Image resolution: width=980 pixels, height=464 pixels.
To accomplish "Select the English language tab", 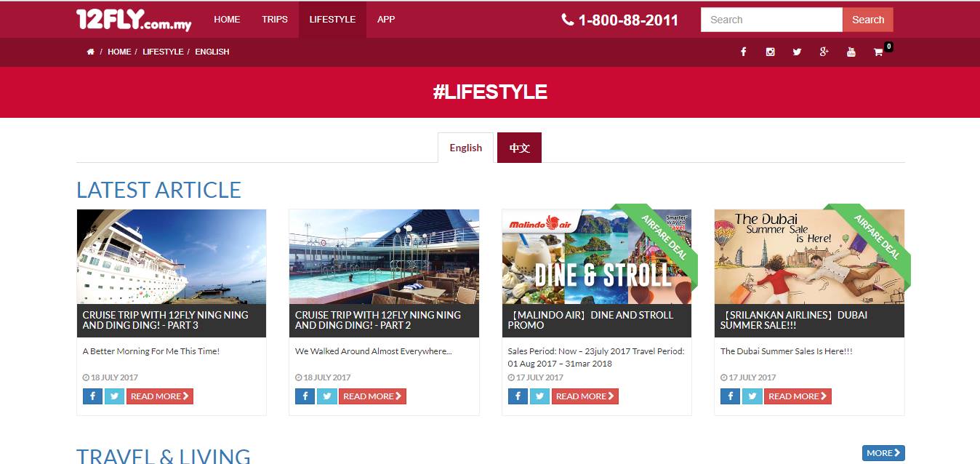I will [465, 148].
